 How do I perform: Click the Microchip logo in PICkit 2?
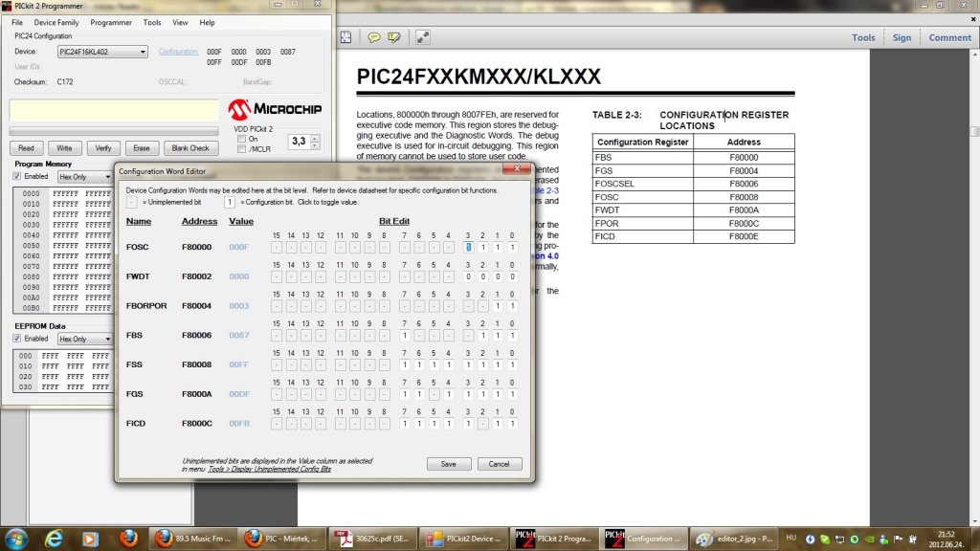tap(275, 109)
